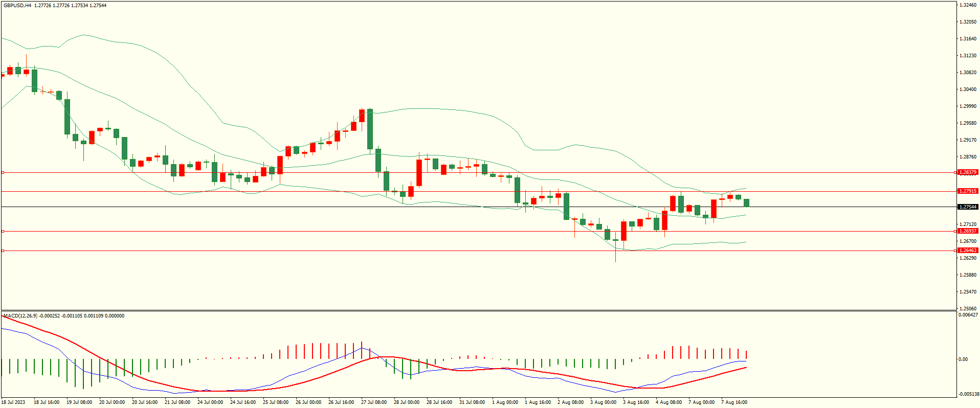Image resolution: width=980 pixels, height=408 pixels.
Task: Click the 18 Jul 16:00 time axis label
Action: click(x=47, y=402)
